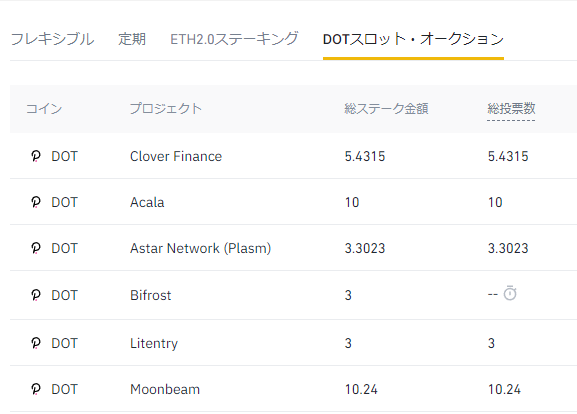
Task: Select the ETH2.0ステーキング tab
Action: [234, 39]
